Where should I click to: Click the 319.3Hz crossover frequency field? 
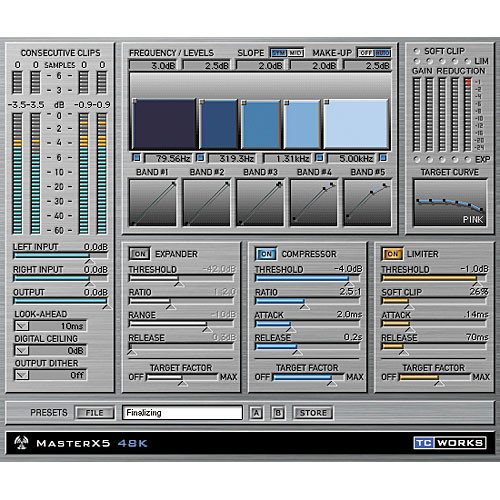pyautogui.click(x=232, y=158)
